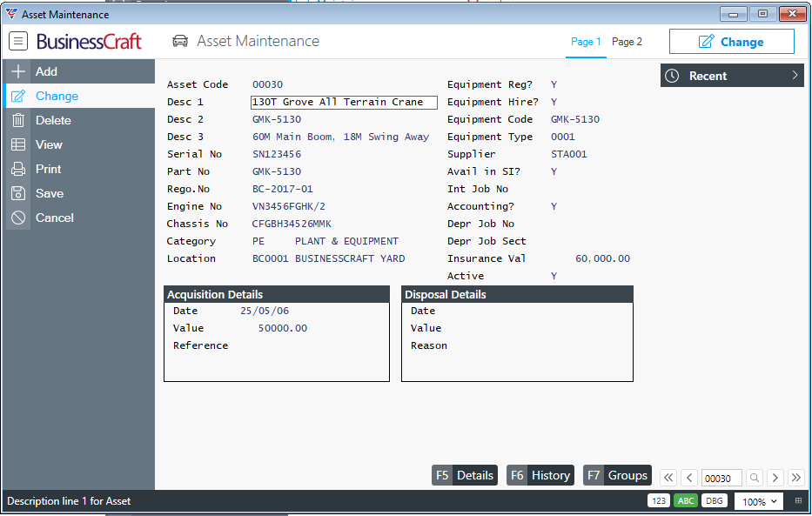Viewport: 812px width, 516px height.
Task: Jump to the first record with double-left arrows
Action: [x=668, y=477]
